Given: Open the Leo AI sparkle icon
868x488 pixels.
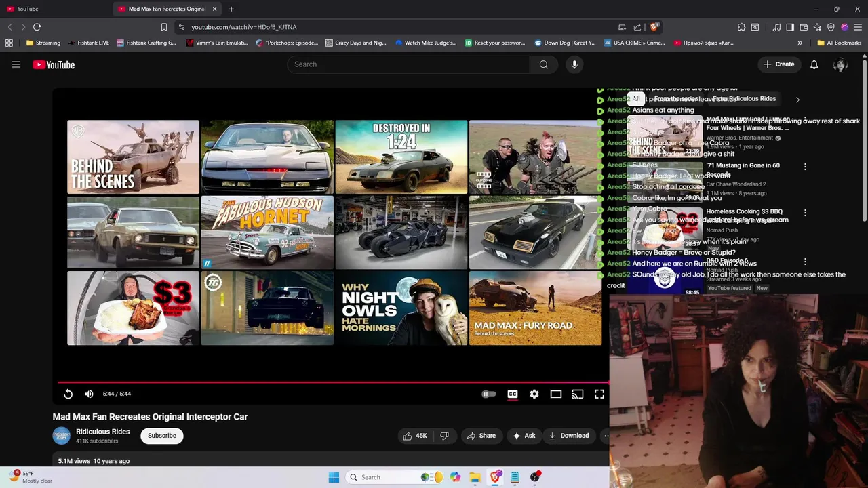Looking at the screenshot, I should (x=817, y=27).
